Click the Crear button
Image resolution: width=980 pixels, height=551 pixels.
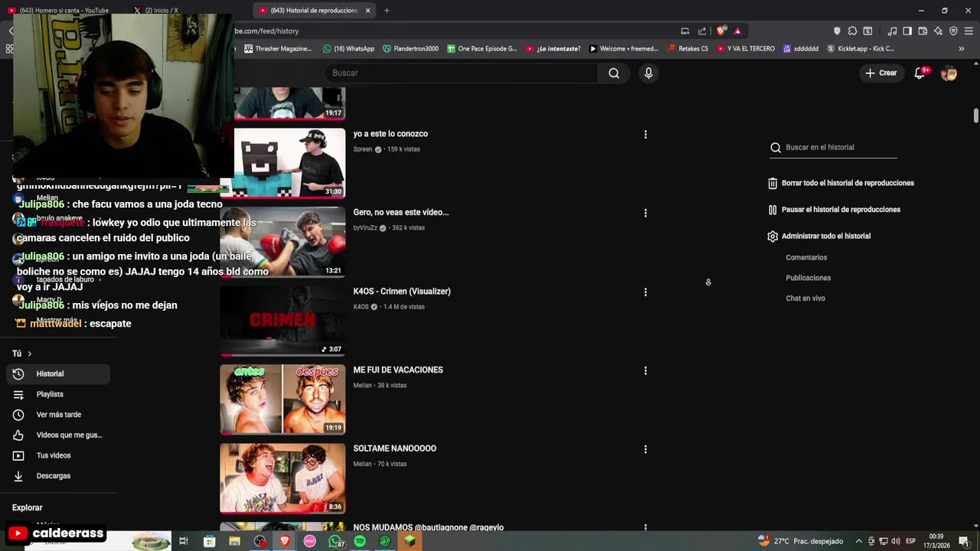[x=880, y=73]
